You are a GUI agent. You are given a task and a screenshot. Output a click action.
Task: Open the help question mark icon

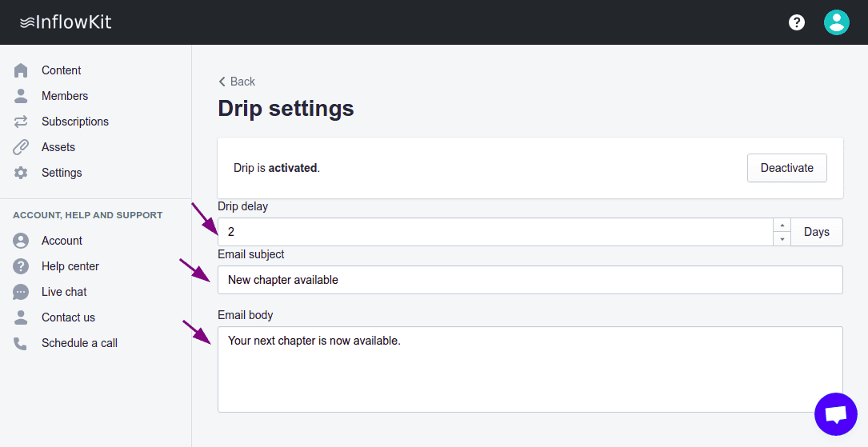(x=797, y=22)
